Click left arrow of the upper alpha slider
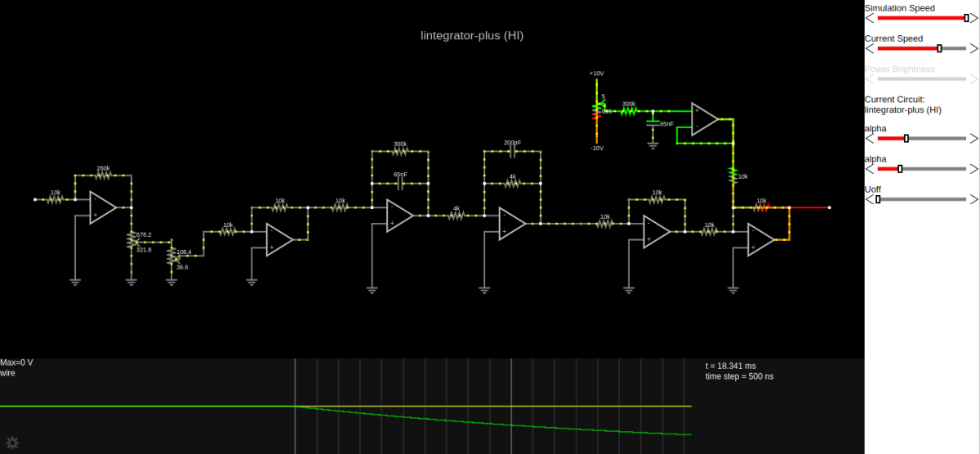Viewport: 980px width, 454px height. point(871,139)
